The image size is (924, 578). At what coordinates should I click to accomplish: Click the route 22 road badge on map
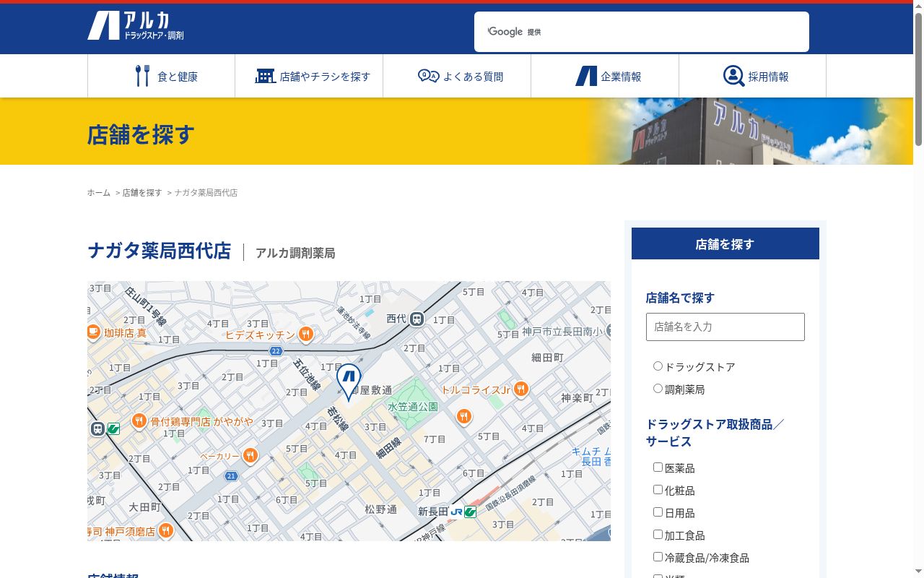pyautogui.click(x=276, y=351)
